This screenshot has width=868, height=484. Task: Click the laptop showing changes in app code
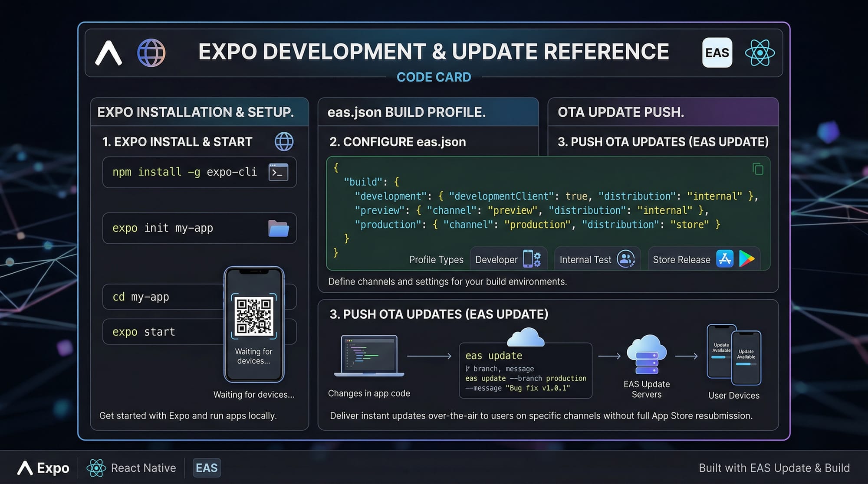coord(369,356)
